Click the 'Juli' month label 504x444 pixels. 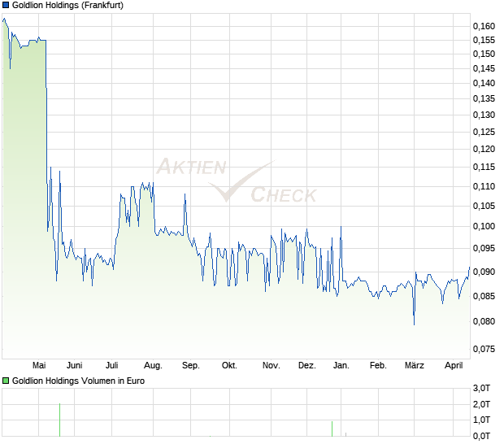[x=112, y=366]
